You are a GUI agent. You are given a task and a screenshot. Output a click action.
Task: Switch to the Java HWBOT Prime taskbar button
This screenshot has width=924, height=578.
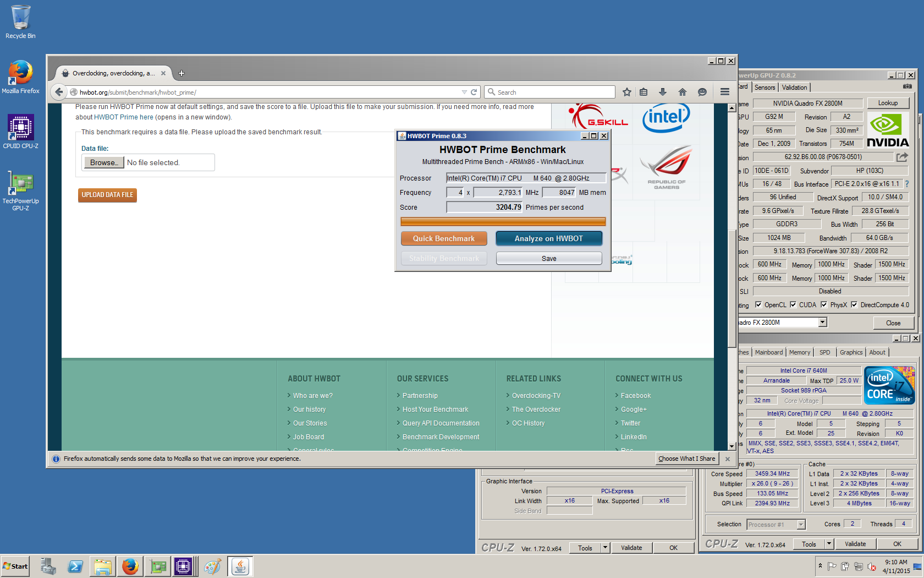point(240,566)
